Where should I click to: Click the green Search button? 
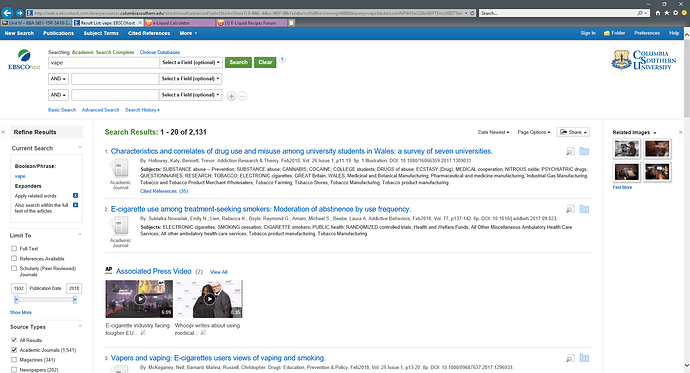239,62
